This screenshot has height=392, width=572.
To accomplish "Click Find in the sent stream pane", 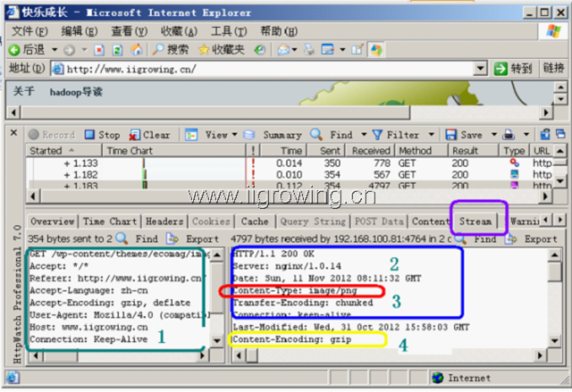I will 137,239.
